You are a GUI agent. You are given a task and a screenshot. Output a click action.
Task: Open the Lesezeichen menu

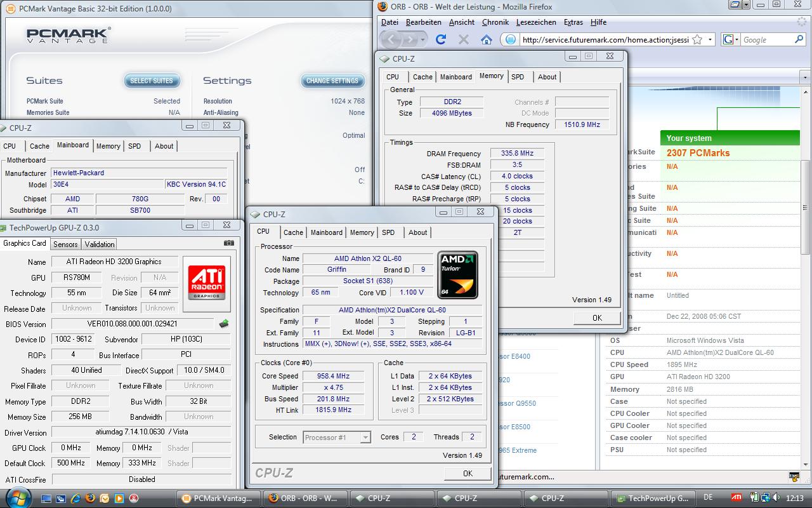(x=536, y=22)
